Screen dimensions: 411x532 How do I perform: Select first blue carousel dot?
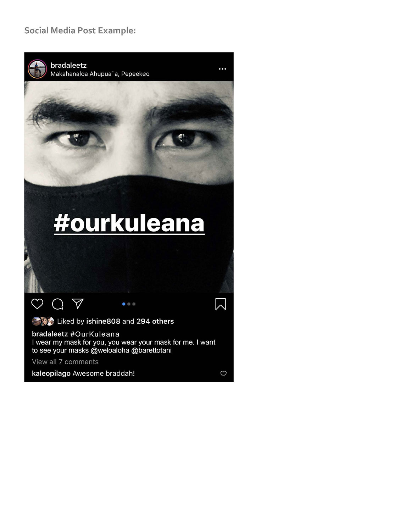[x=124, y=304]
